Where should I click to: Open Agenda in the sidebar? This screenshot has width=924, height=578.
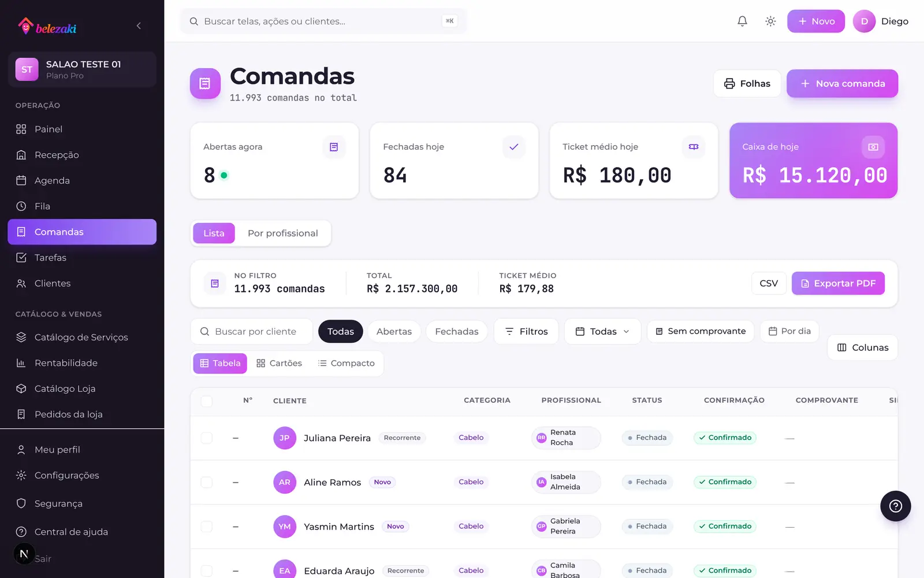[82, 180]
